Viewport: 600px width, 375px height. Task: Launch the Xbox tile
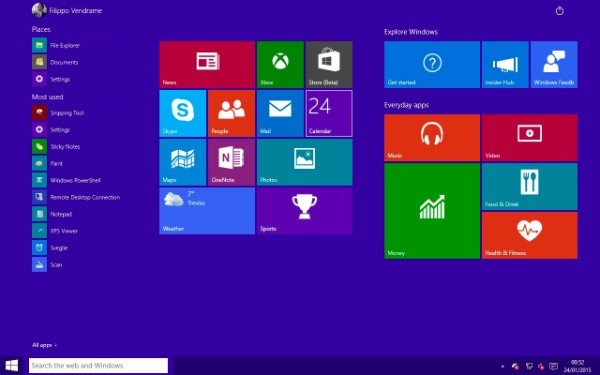pyautogui.click(x=280, y=64)
